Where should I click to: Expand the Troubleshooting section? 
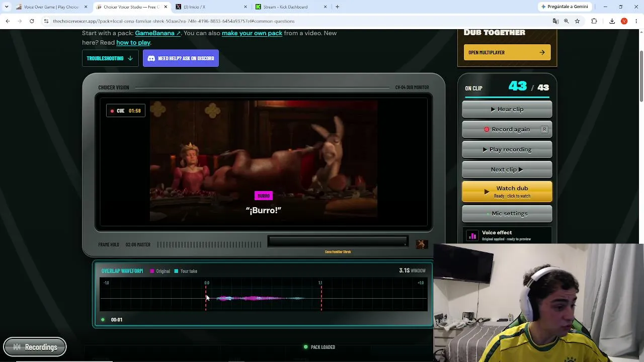[110, 58]
